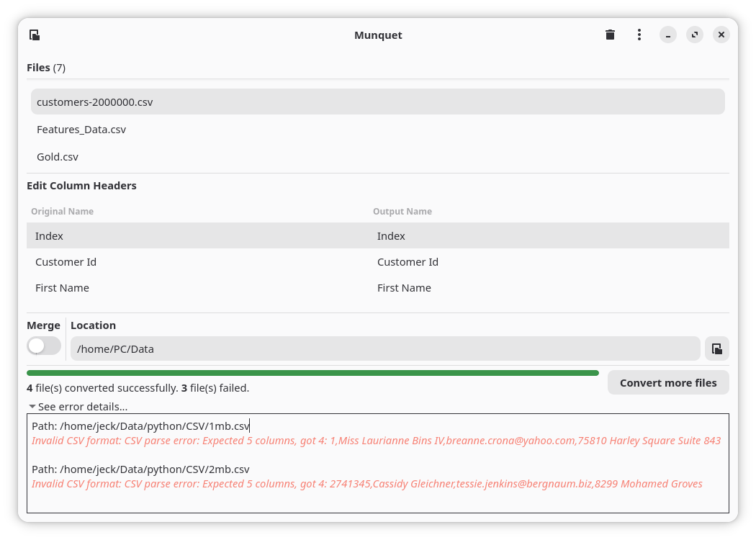Select customers-2000000.csv in the file list
Viewport: 756px width, 540px height.
(377, 102)
